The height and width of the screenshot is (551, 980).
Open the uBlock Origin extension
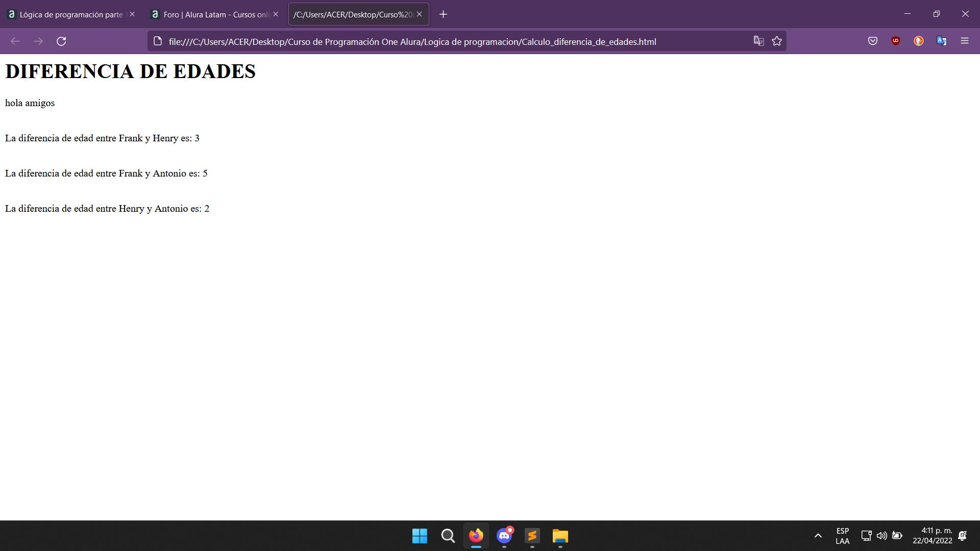pyautogui.click(x=896, y=41)
